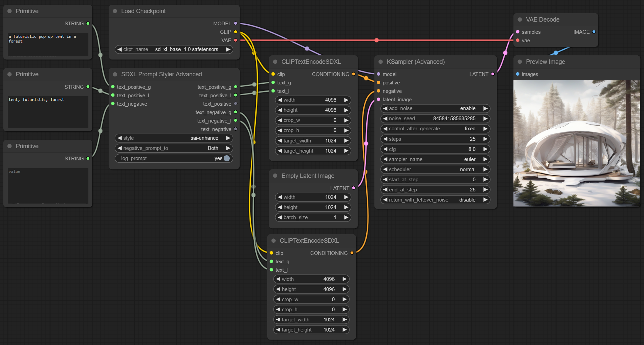Click the images input port on Preview Image
Viewport: 644px width, 345px height.
click(x=517, y=74)
